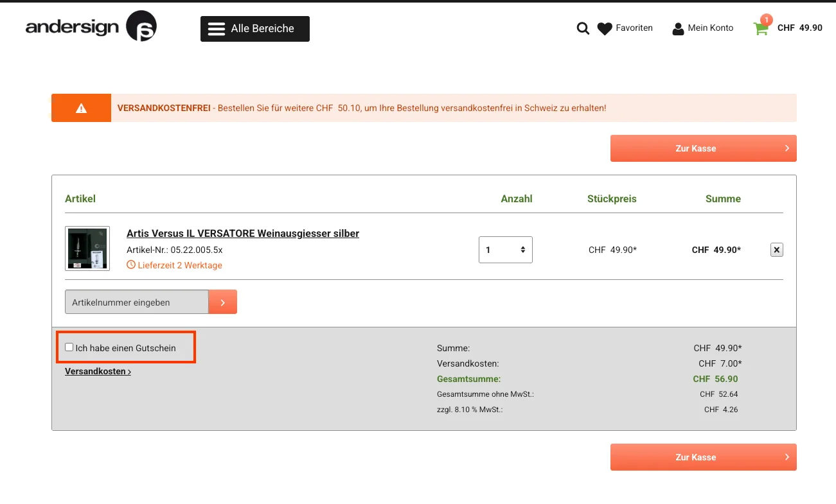Select the Artikel column header

pyautogui.click(x=80, y=198)
